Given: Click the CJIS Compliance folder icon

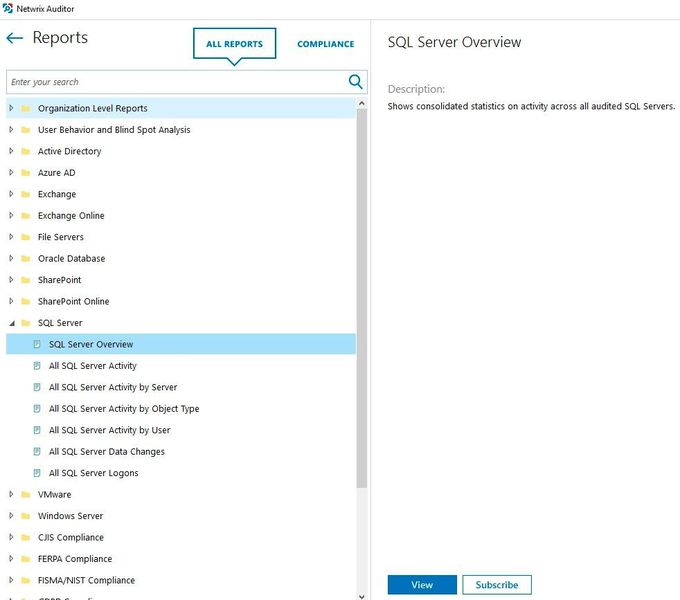Looking at the screenshot, I should [26, 537].
